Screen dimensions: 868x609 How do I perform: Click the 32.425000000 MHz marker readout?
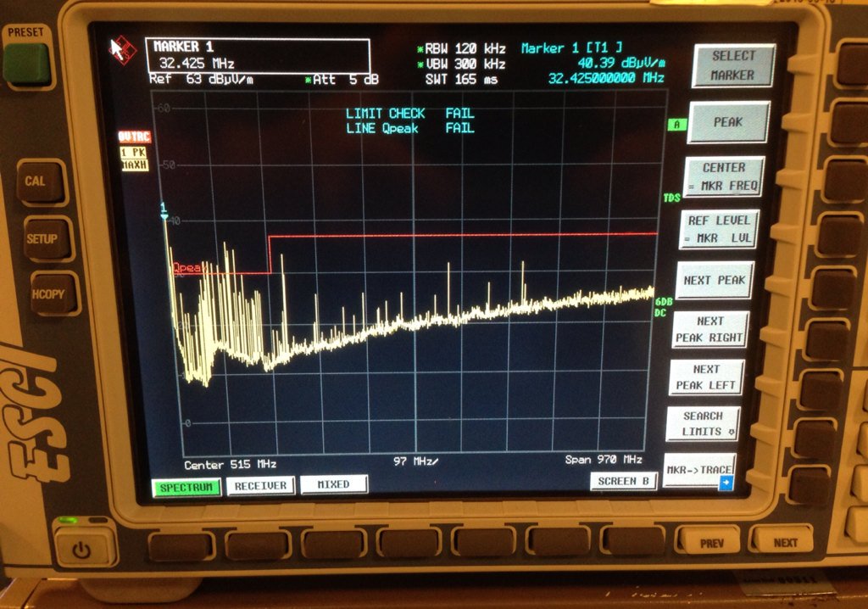click(605, 78)
